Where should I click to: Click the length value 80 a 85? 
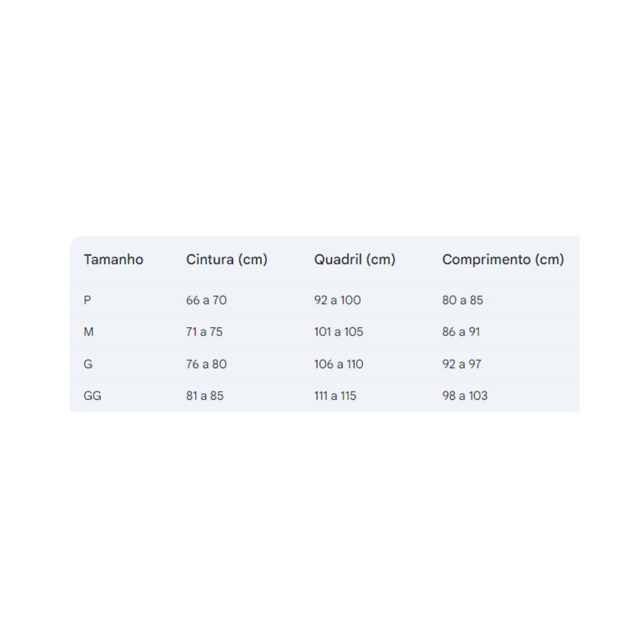click(x=462, y=301)
